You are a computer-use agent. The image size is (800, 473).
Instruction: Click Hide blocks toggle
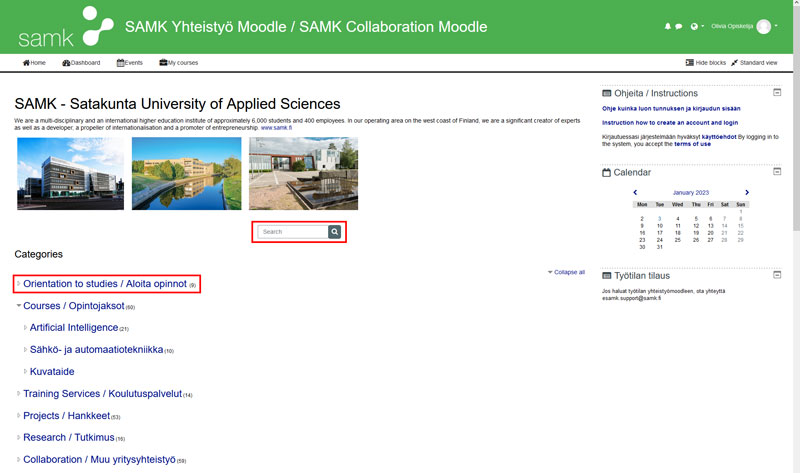706,63
